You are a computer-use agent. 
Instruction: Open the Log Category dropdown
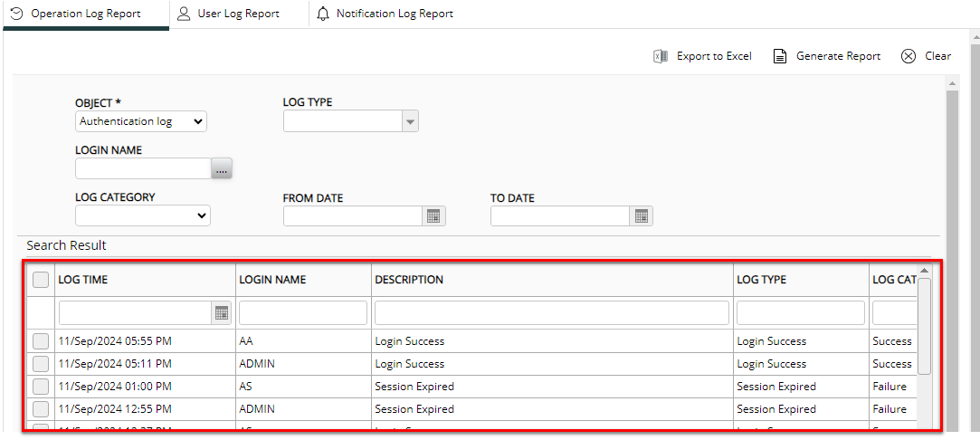tap(142, 215)
